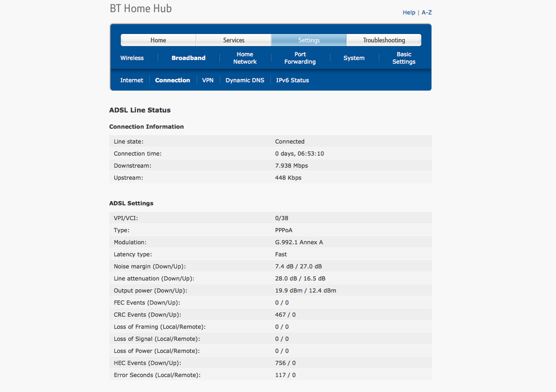Click the 'Connected' line state value
Image resolution: width=556 pixels, height=392 pixels.
[290, 141]
